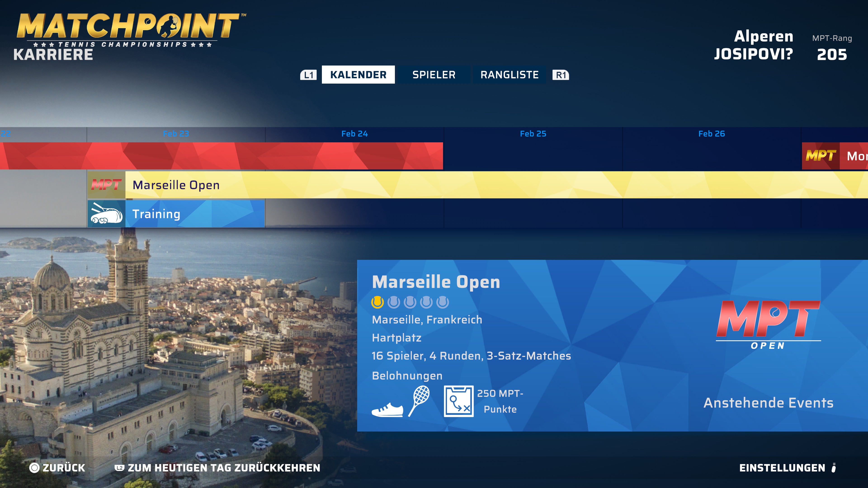Click the L1 shoulder button prompt

tap(309, 75)
